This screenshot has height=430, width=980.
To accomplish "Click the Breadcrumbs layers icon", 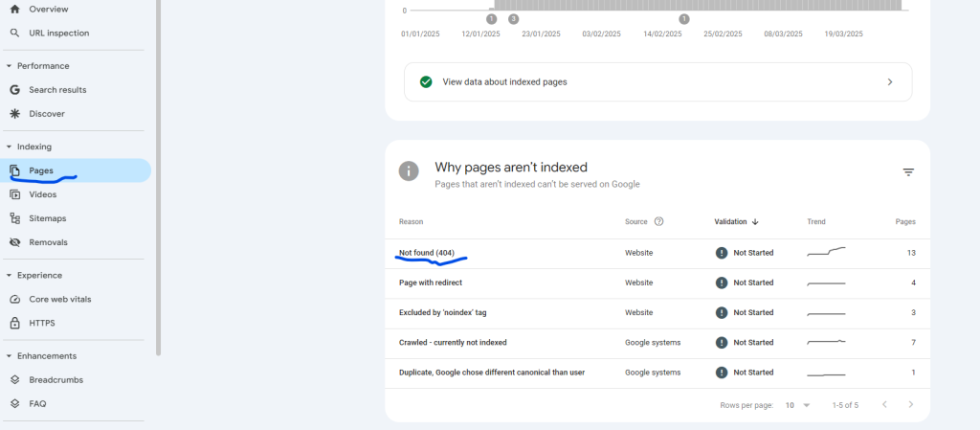I will [x=15, y=380].
